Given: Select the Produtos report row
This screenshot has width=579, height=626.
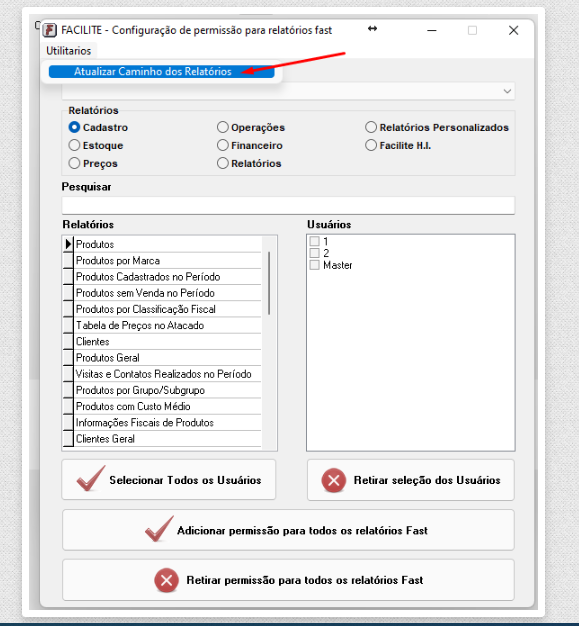Looking at the screenshot, I should [x=168, y=244].
